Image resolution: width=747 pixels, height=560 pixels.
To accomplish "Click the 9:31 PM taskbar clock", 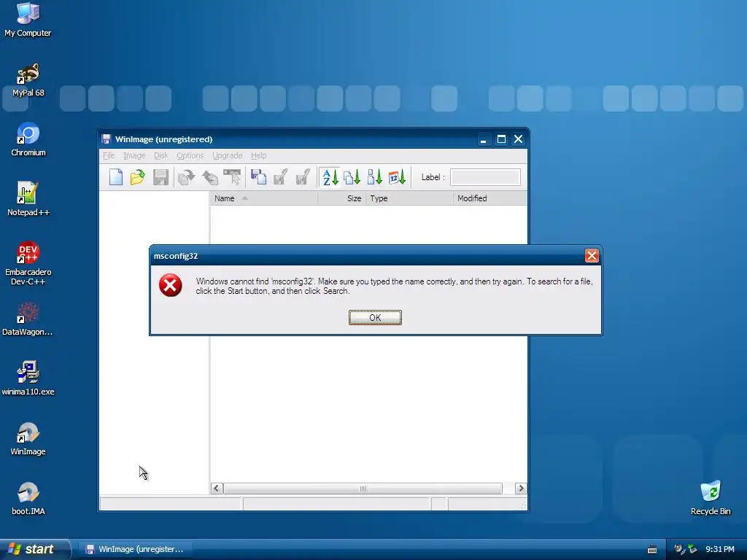I will [x=720, y=549].
